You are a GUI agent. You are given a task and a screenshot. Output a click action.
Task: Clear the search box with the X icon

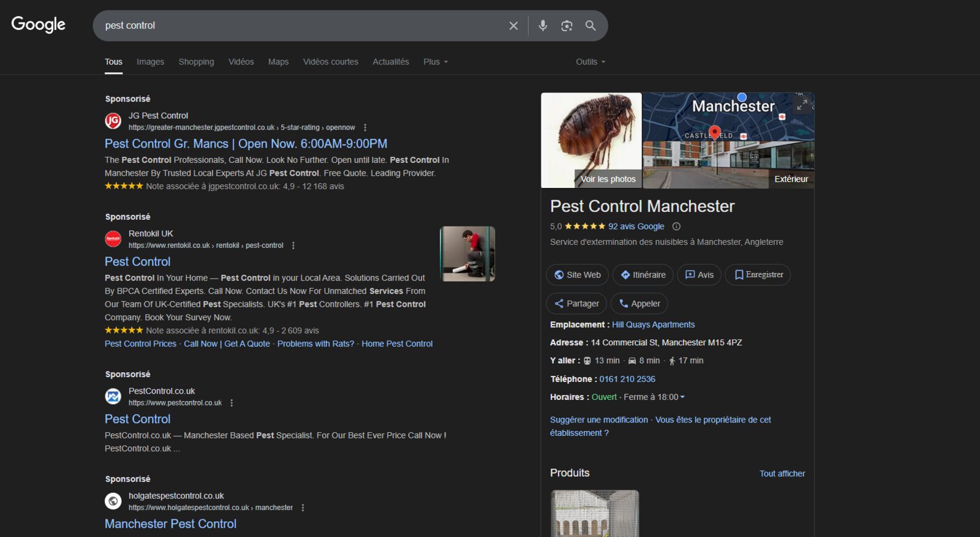click(513, 26)
